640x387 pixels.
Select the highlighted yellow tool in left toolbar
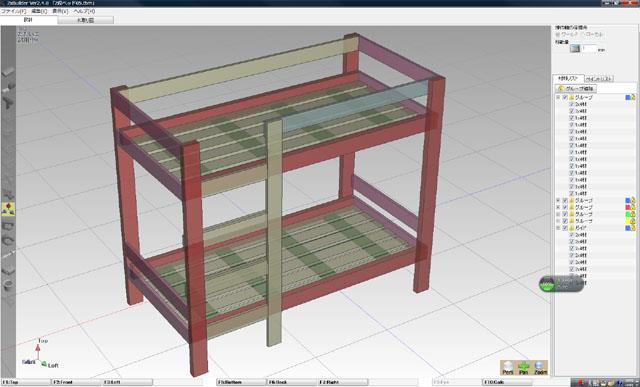tap(8, 209)
